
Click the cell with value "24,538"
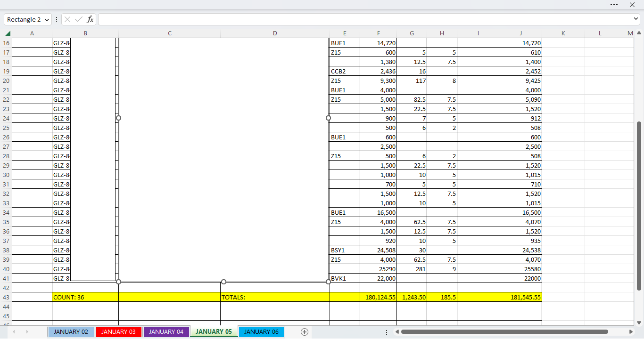(520, 250)
